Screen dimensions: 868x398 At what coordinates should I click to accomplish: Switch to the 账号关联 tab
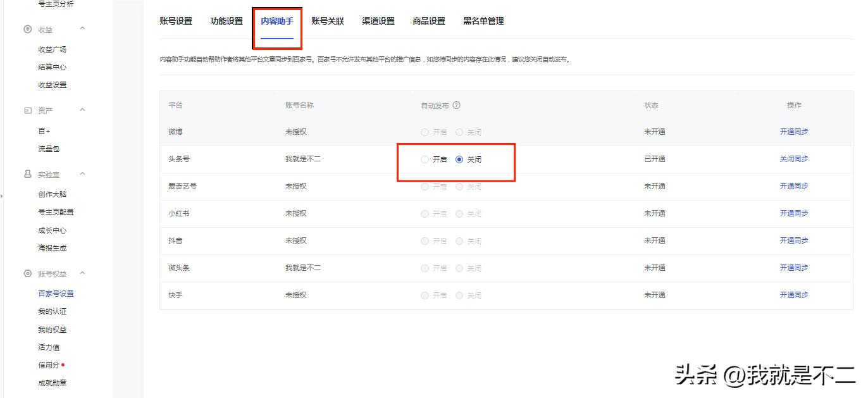click(x=328, y=21)
